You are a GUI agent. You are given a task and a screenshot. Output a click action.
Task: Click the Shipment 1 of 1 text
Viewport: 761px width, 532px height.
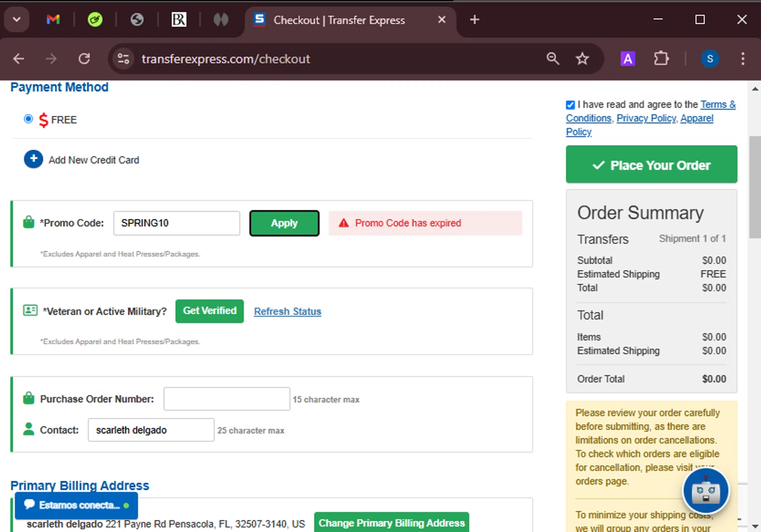[x=693, y=238]
